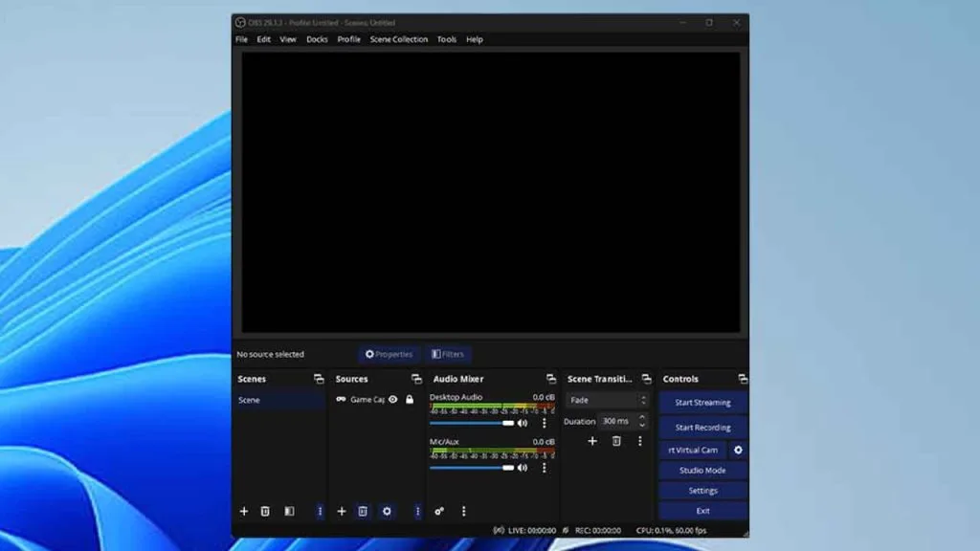Open transition properties three-dot menu

pyautogui.click(x=640, y=441)
